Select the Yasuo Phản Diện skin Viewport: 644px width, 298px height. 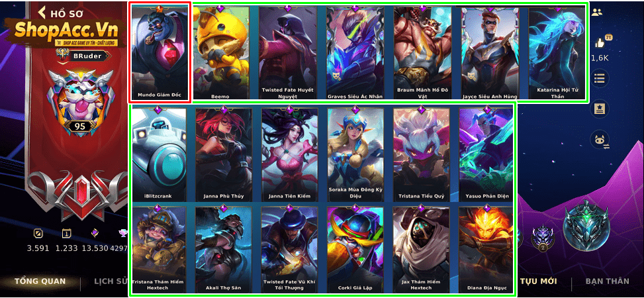(x=486, y=154)
